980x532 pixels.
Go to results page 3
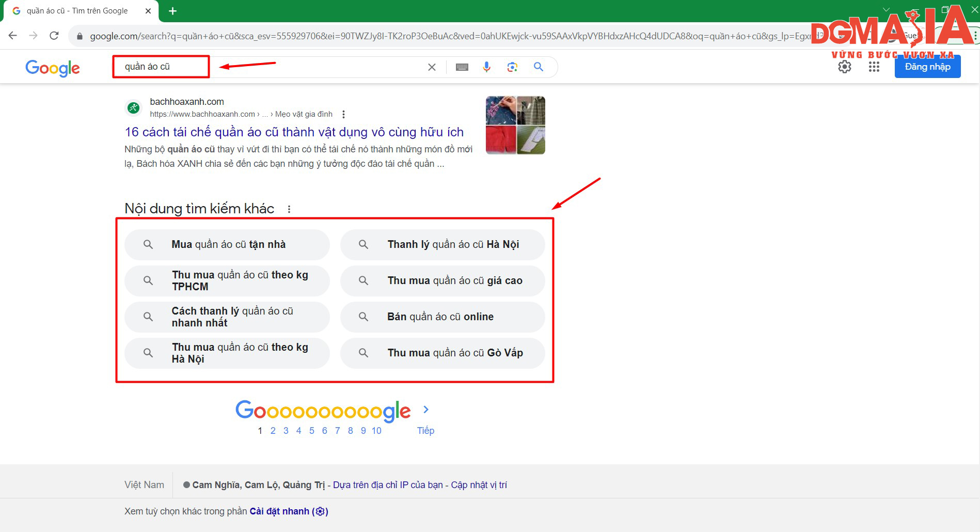286,431
